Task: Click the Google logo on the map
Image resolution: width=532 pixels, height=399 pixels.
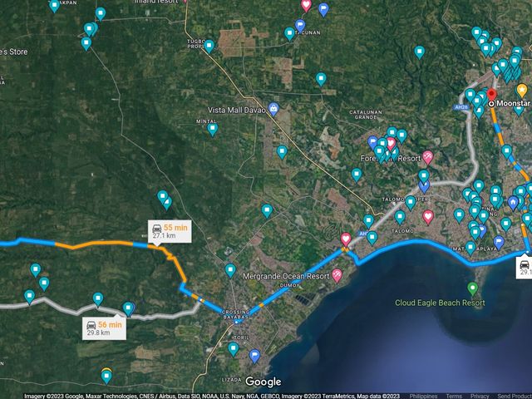Action: [x=264, y=382]
